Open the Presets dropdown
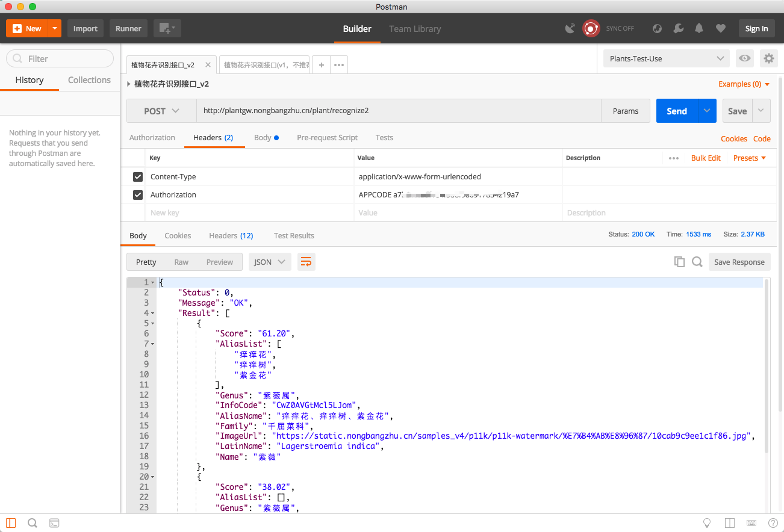Viewport: 784px width, 532px height. tap(750, 158)
